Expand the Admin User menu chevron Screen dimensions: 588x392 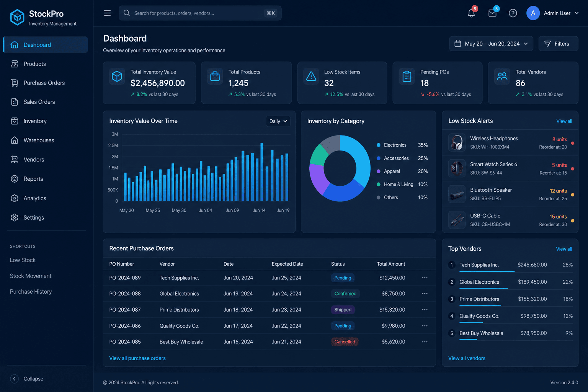pyautogui.click(x=577, y=13)
